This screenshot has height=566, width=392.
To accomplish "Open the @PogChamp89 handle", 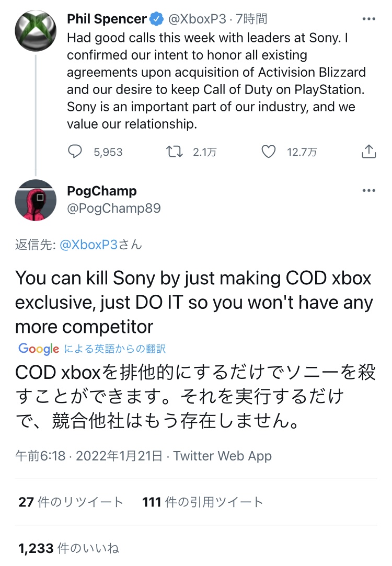I will 114,209.
